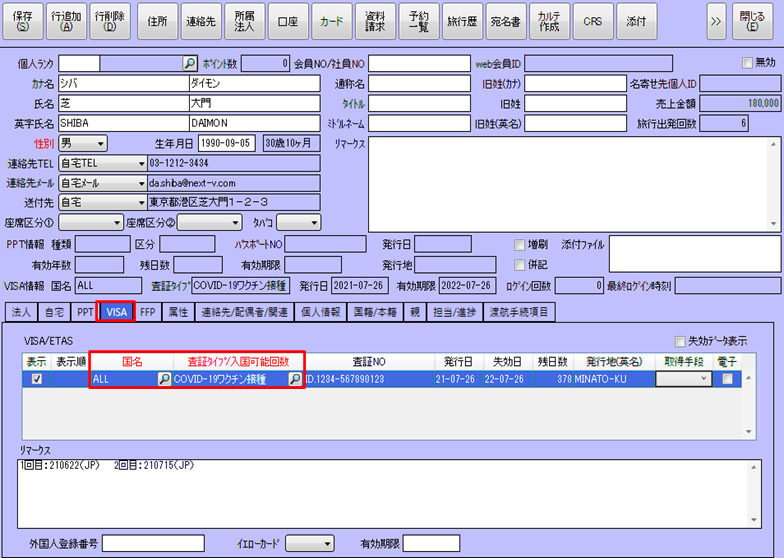Open the 親 tab
The image size is (784, 558).
click(415, 312)
